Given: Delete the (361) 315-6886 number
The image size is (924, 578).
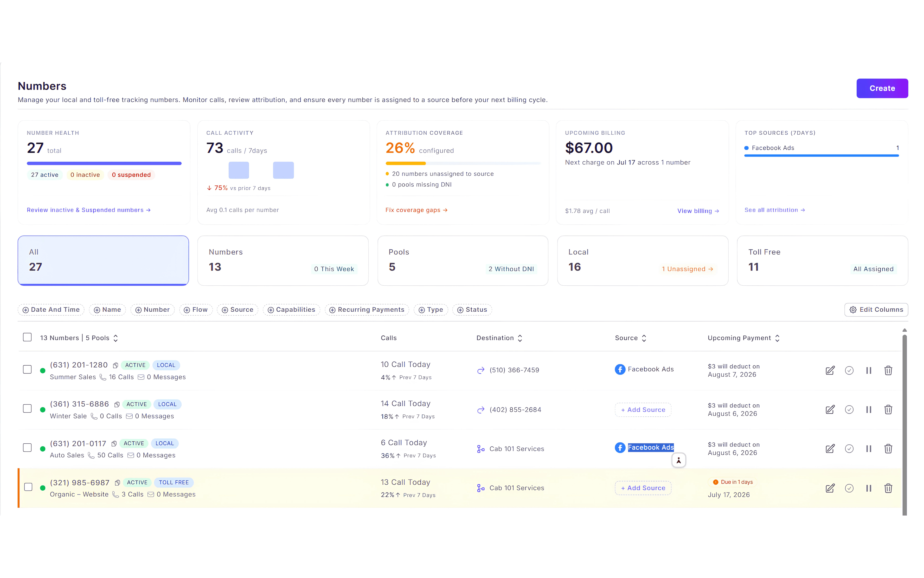Looking at the screenshot, I should [888, 409].
